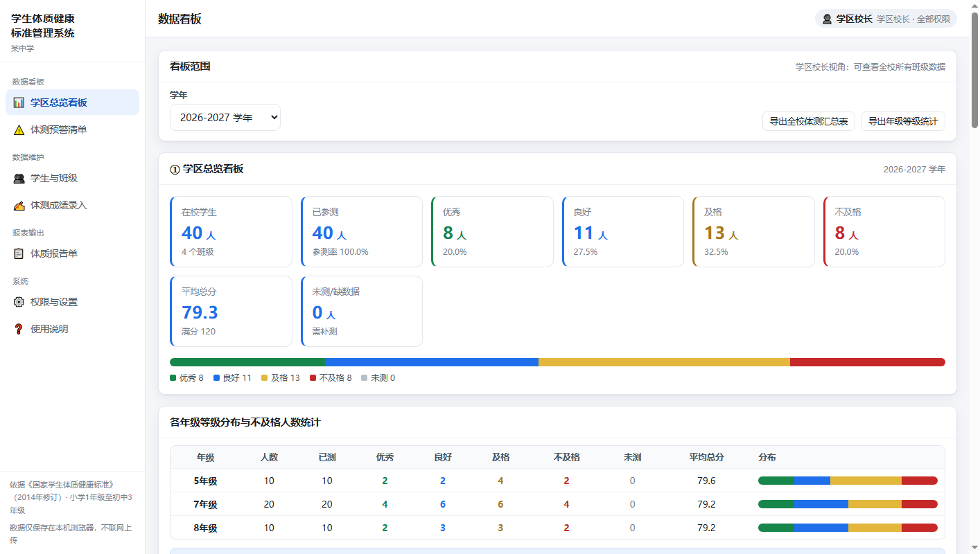
Task: Click the question mark icon for 使用说明
Action: point(19,329)
